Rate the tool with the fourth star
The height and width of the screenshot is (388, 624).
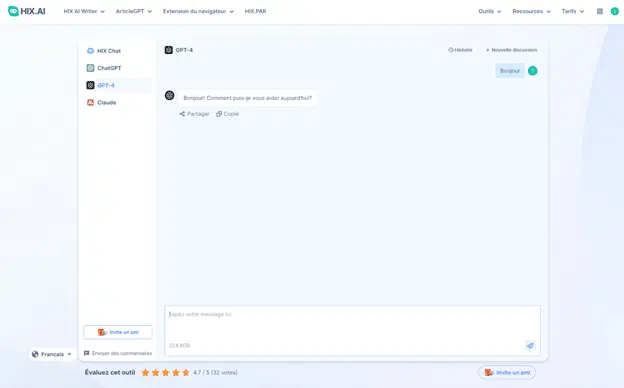(x=176, y=372)
